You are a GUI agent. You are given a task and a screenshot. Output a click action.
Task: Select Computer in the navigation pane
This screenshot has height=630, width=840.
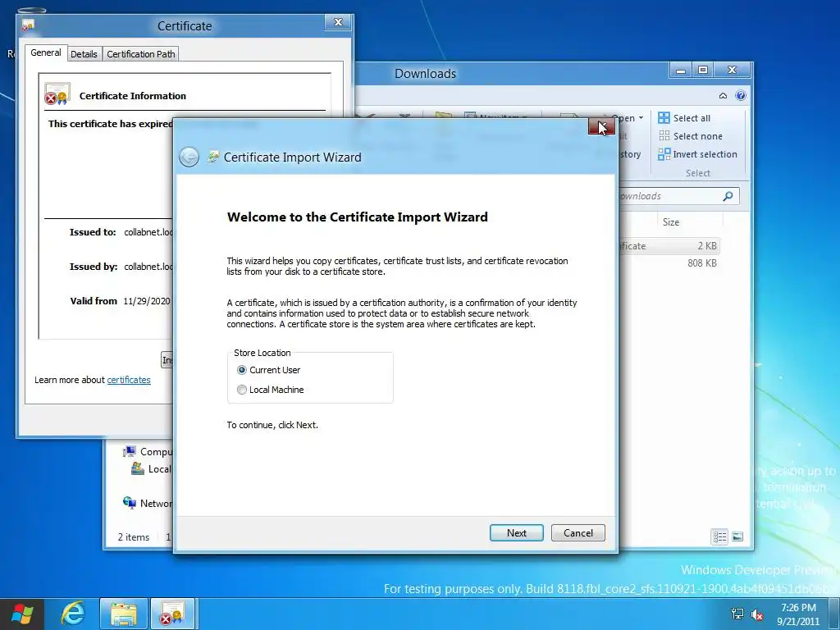148,452
